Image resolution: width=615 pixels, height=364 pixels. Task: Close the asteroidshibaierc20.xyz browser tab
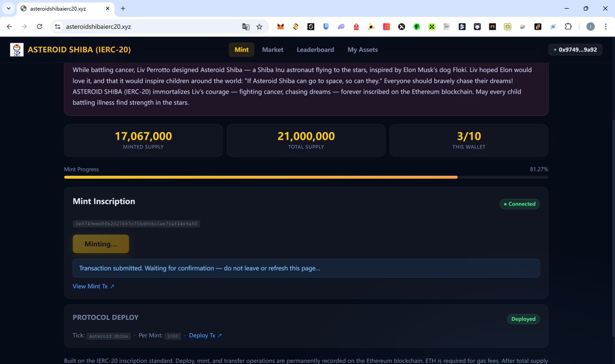tap(107, 9)
